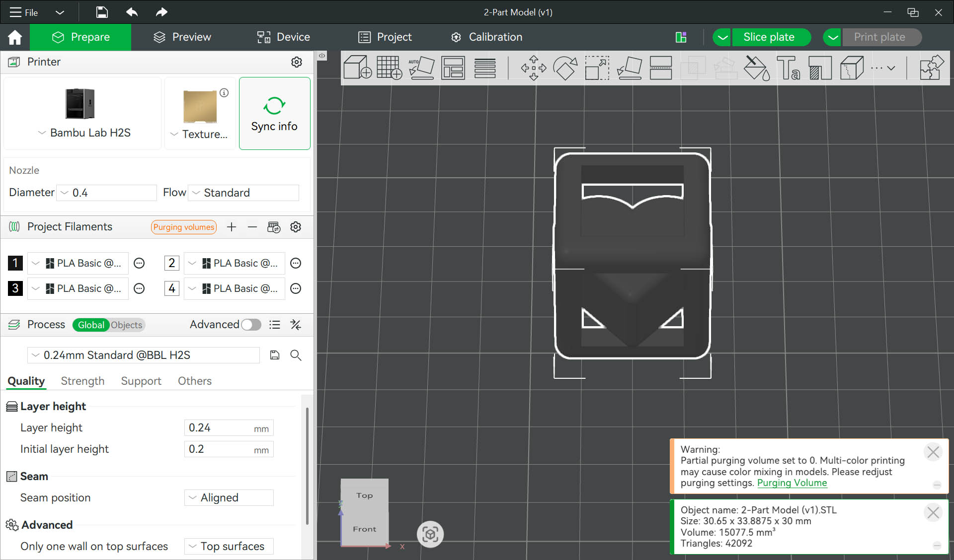954x560 pixels.
Task: Click the Slice plate button
Action: point(768,37)
